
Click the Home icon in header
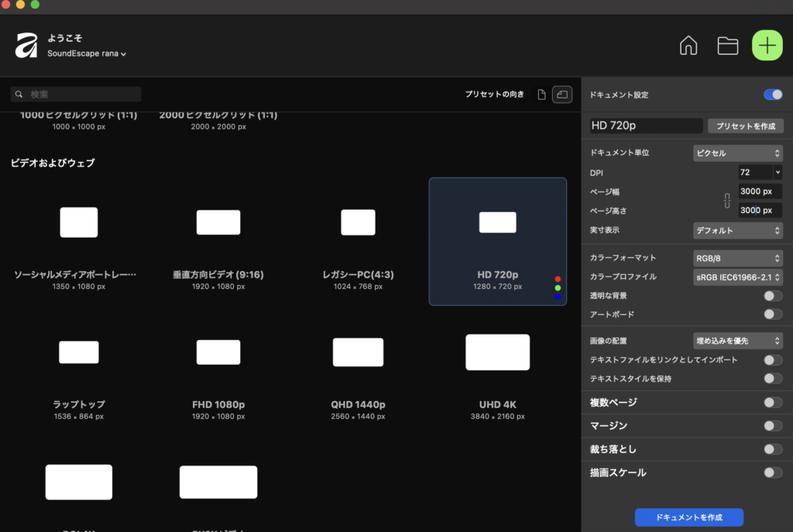(688, 46)
